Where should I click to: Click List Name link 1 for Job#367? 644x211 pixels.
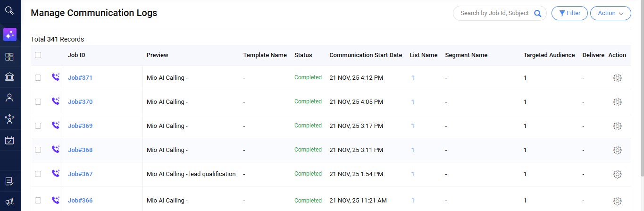(413, 174)
